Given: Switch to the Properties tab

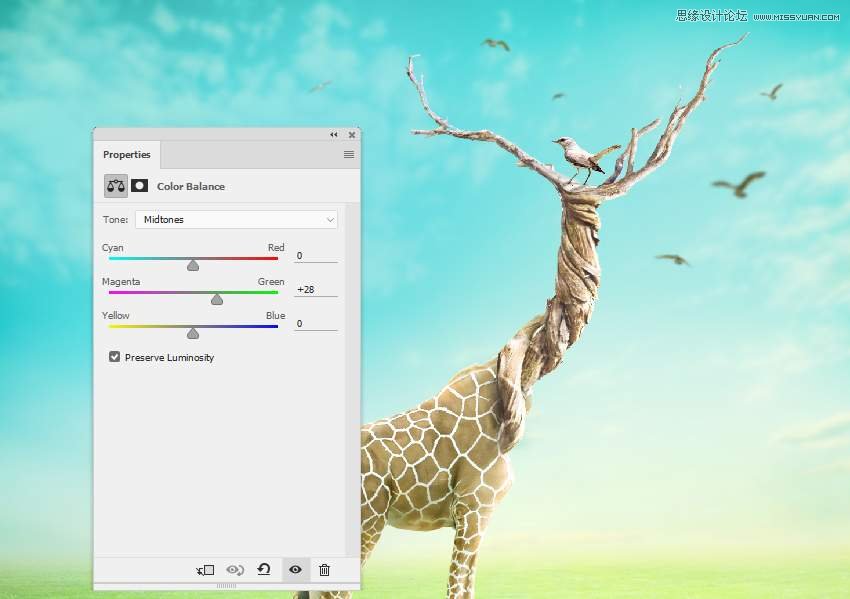Looking at the screenshot, I should pyautogui.click(x=127, y=155).
